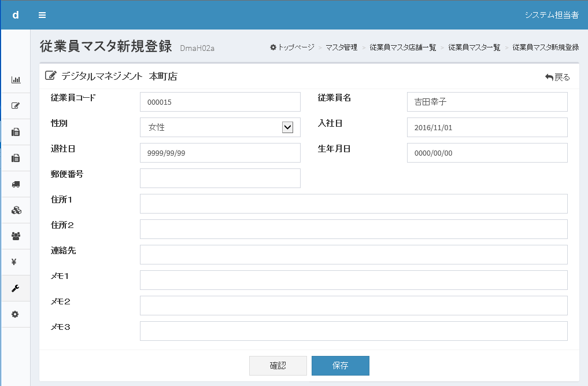
Task: Select the second fax machine sidebar icon
Action: 16,158
